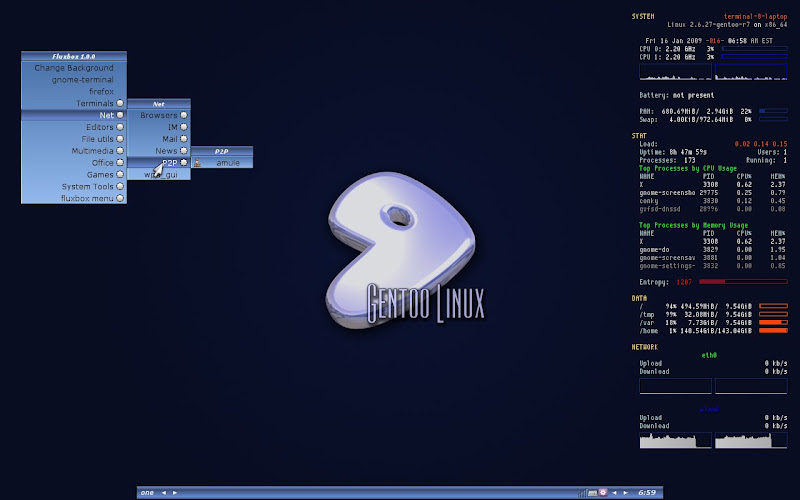Select Change Background from Fluxbox menu

(74, 68)
